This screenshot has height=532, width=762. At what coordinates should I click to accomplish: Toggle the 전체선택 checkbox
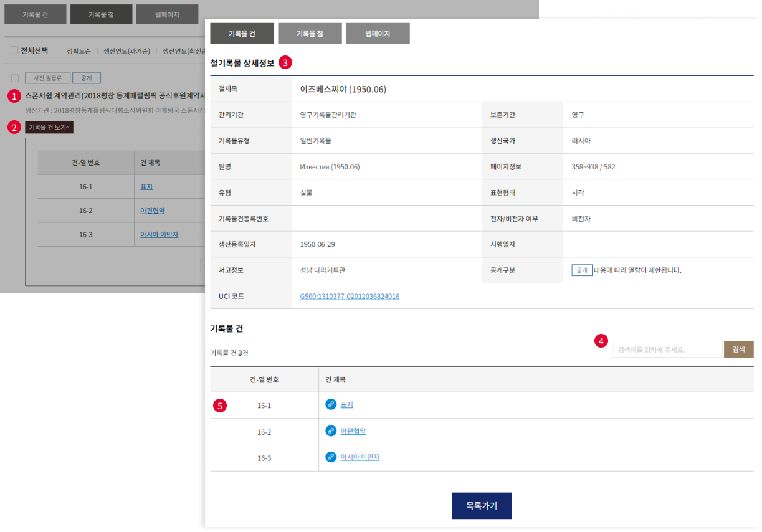14,50
